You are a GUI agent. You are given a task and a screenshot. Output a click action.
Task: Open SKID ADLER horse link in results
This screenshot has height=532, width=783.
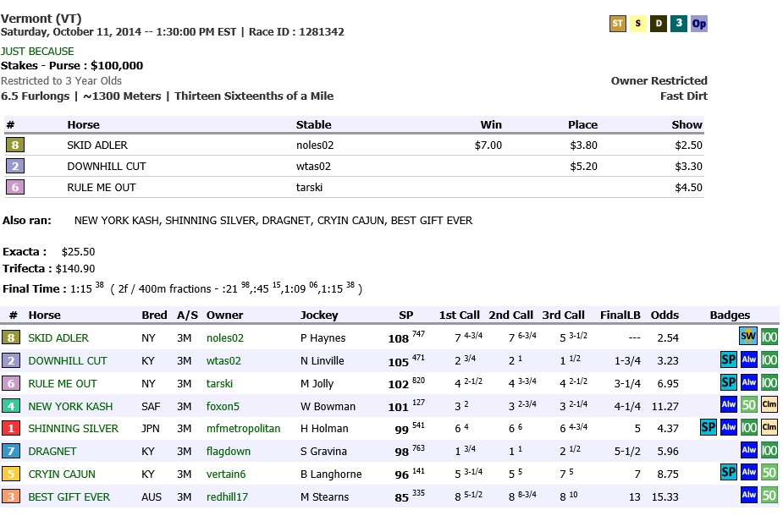pos(58,337)
